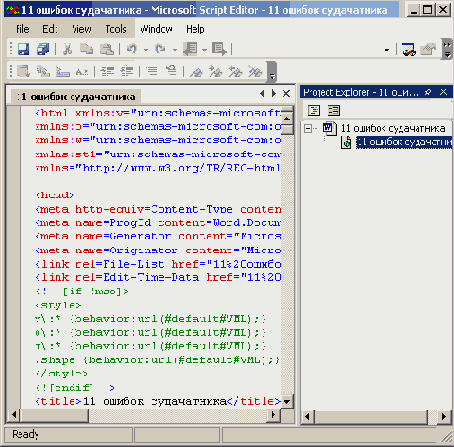Click the Project Explorer toolbar icon
This screenshot has height=447, width=454.
click(x=409, y=50)
